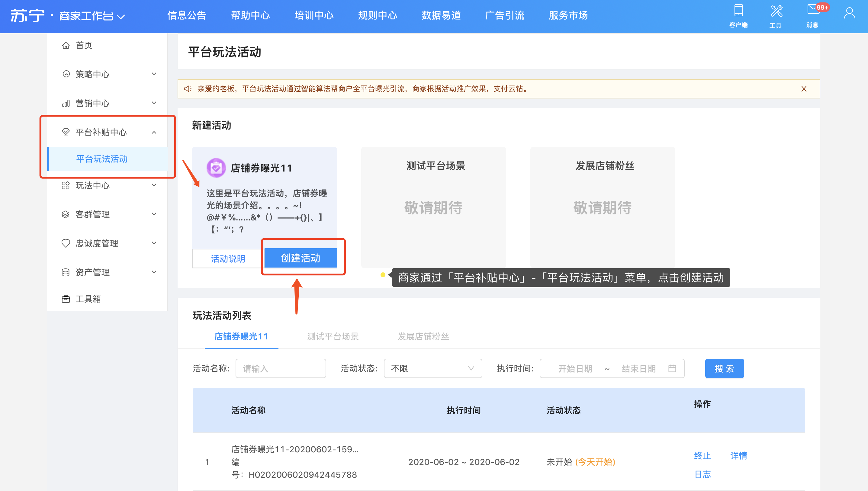This screenshot has height=491, width=868.
Task: Click the 开始日期 field
Action: 575,369
